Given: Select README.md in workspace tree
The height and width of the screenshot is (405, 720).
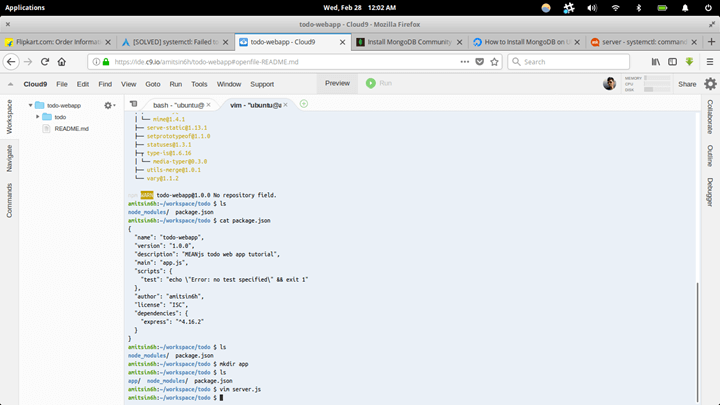Looking at the screenshot, I should click(x=71, y=129).
